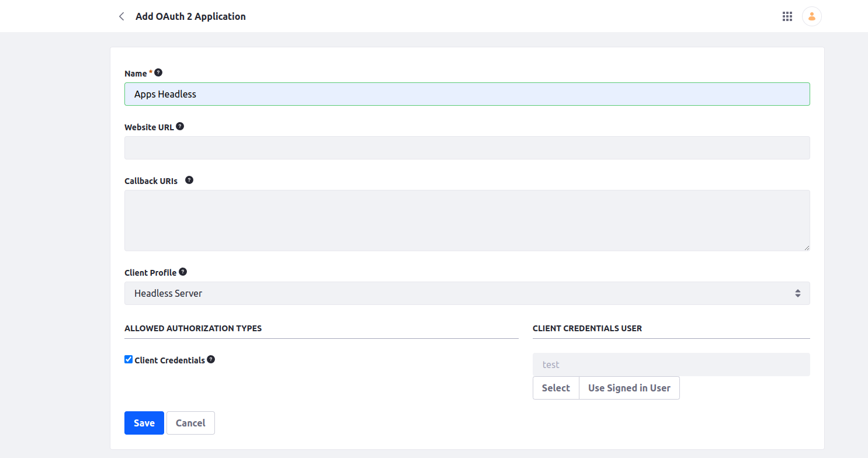This screenshot has height=458, width=868.
Task: Click the Callback URIs label
Action: (x=151, y=181)
